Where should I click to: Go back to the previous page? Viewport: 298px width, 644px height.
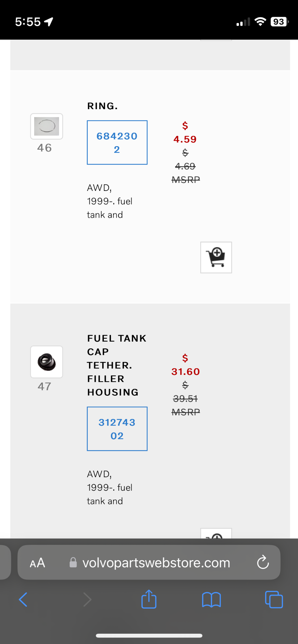click(x=23, y=600)
